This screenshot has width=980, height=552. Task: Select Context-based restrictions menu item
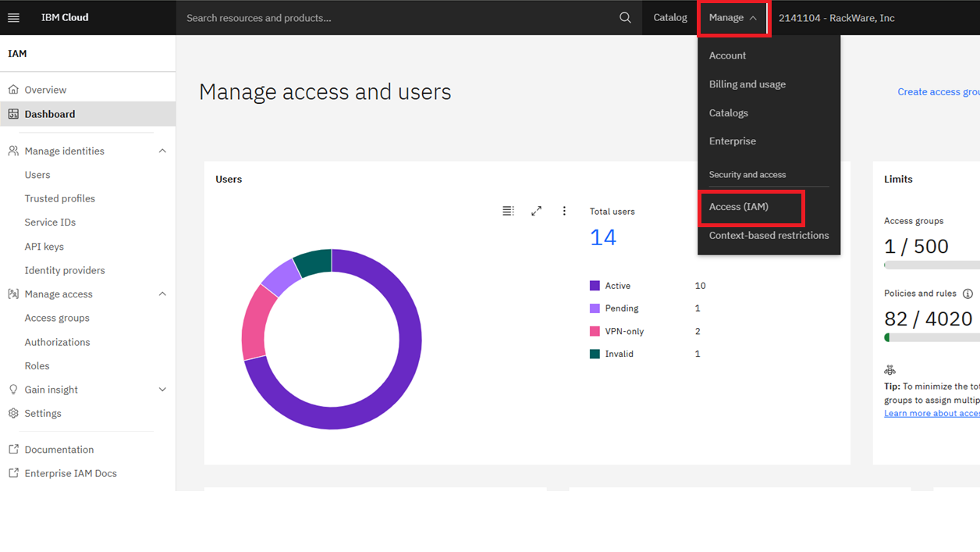769,235
